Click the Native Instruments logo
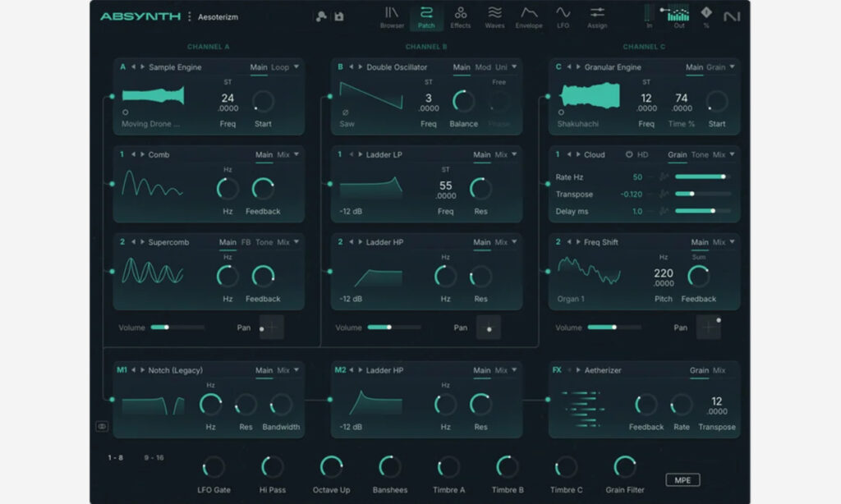 732,16
